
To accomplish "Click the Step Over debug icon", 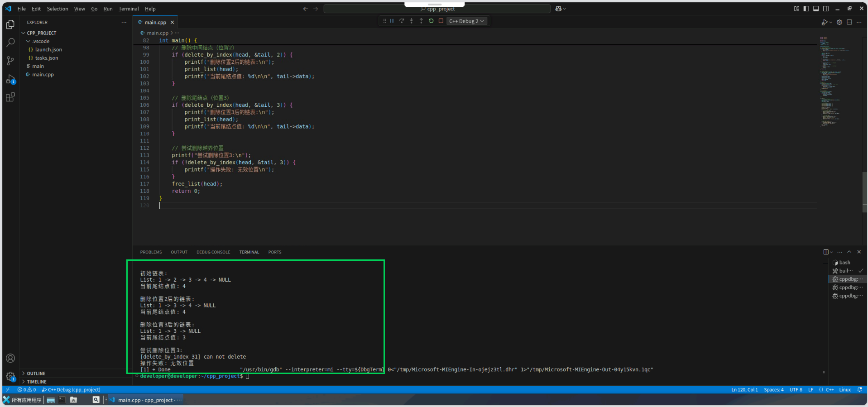I will click(402, 21).
